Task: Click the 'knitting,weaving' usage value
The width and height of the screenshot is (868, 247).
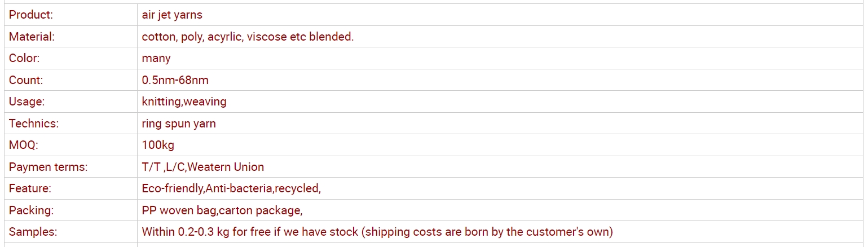Action: pyautogui.click(x=184, y=102)
